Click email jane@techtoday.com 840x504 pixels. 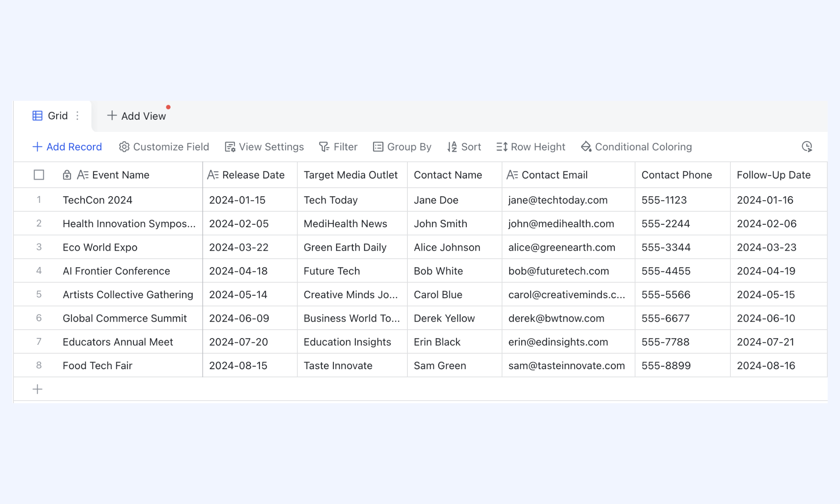[569, 200]
